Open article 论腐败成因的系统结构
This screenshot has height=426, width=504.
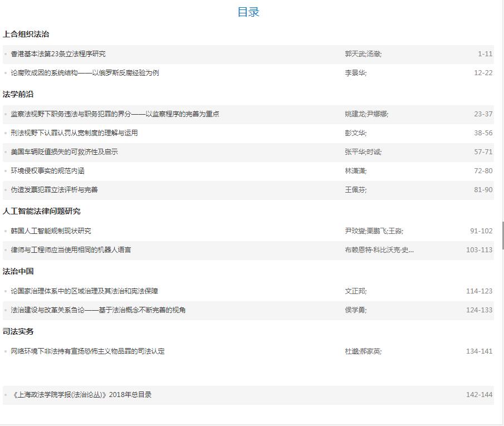(85, 73)
